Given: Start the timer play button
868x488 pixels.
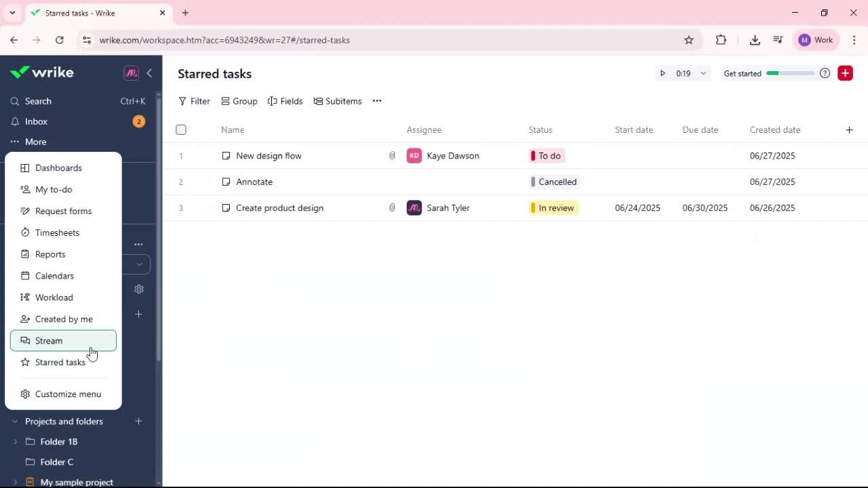Looking at the screenshot, I should click(663, 73).
